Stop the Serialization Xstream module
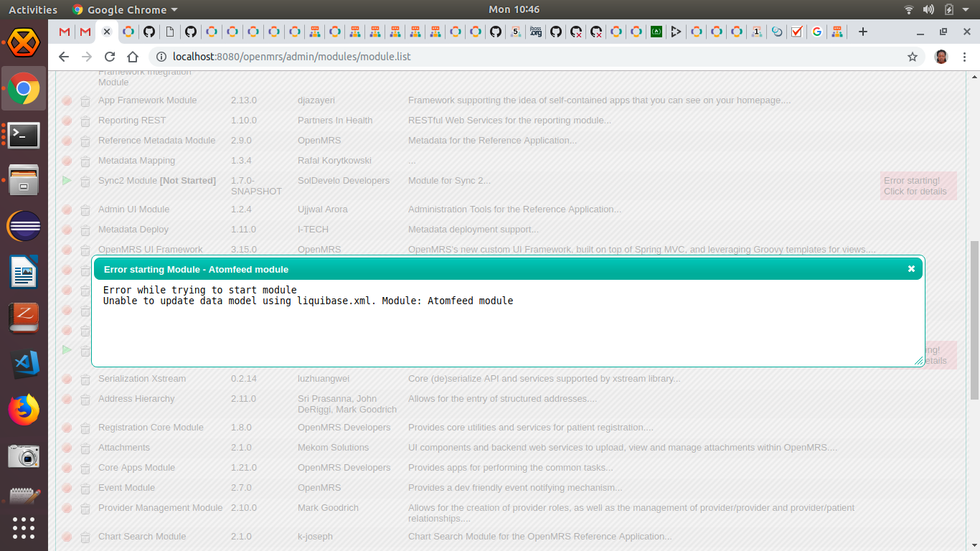The height and width of the screenshot is (551, 980). [67, 380]
